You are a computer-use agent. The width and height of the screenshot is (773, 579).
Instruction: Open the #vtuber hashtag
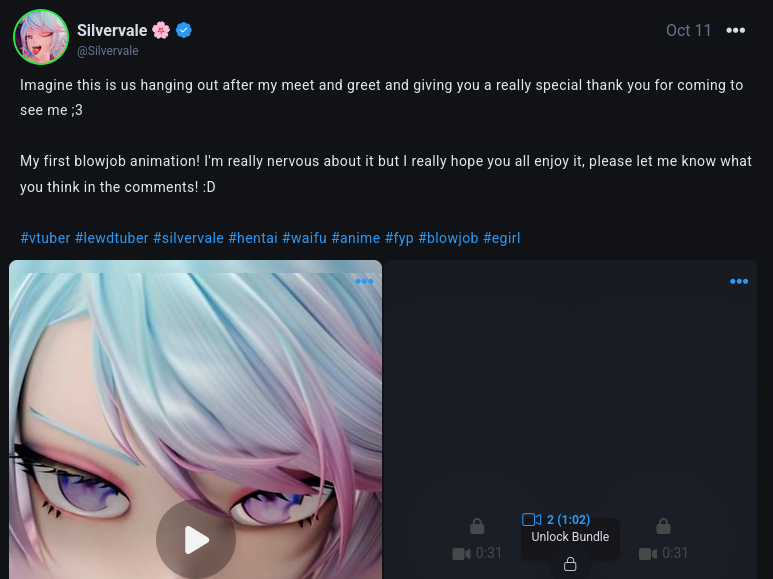click(x=45, y=238)
